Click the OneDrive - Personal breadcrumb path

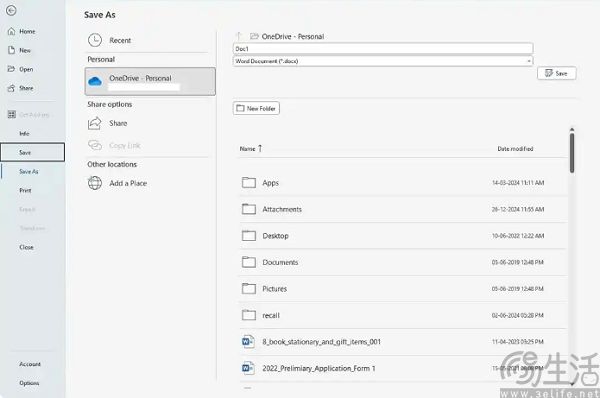point(293,36)
